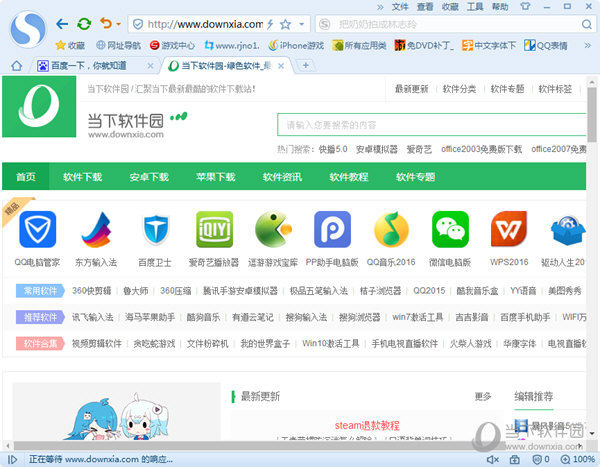Click the home page icon beside tabs

(x=16, y=66)
